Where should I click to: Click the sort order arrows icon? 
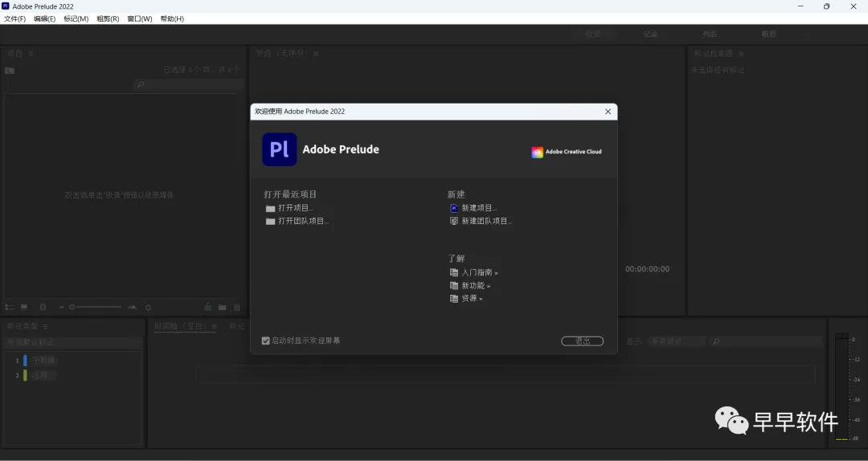pyautogui.click(x=149, y=307)
